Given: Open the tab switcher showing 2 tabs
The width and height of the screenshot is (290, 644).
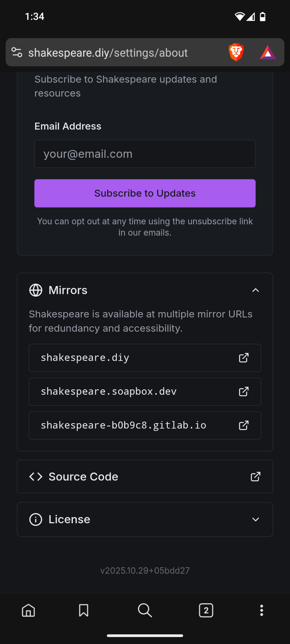Looking at the screenshot, I should click(x=206, y=610).
